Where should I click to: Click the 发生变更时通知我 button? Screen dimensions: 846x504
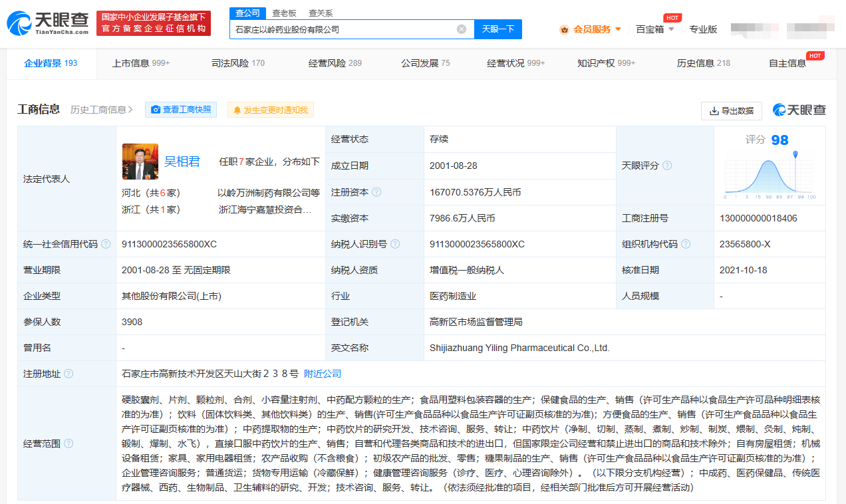click(271, 110)
